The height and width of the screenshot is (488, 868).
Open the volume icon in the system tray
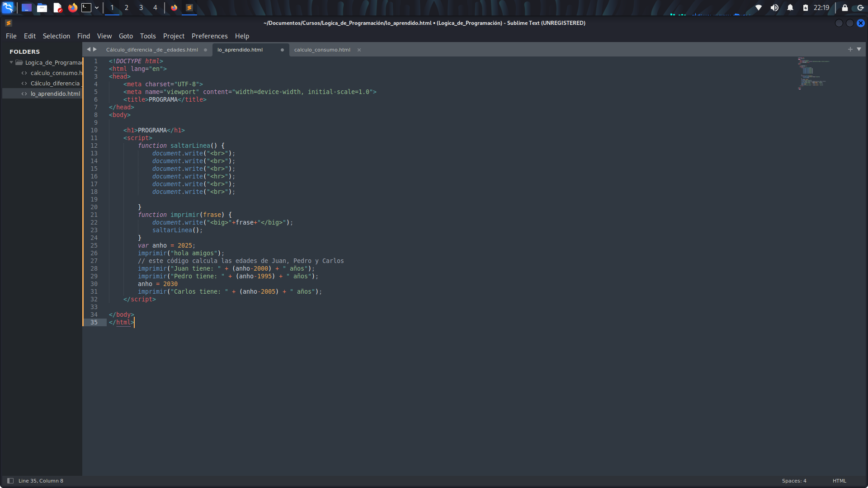(x=774, y=8)
